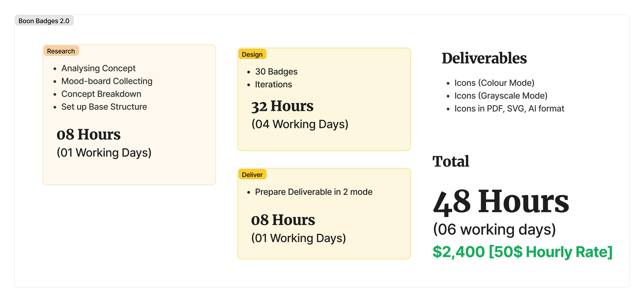The height and width of the screenshot is (302, 644).
Task: Select the 30 Badges bullet
Action: point(276,72)
